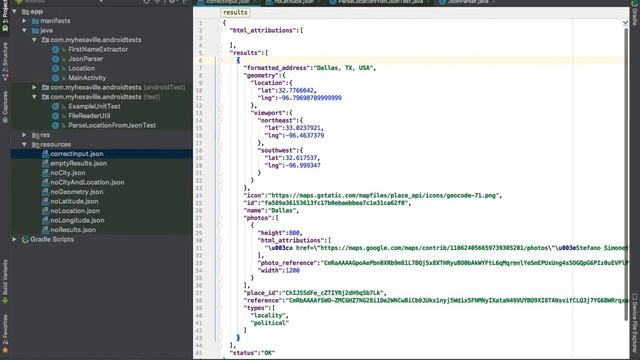Click the noGeometry.json file icon
Viewport: 640px width, 360px height.
tap(45, 192)
